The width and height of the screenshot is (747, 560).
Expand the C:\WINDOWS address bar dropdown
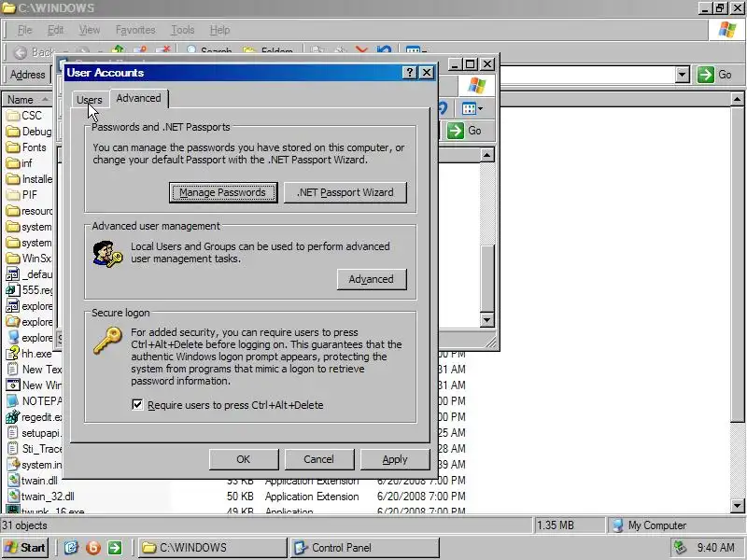pyautogui.click(x=683, y=75)
